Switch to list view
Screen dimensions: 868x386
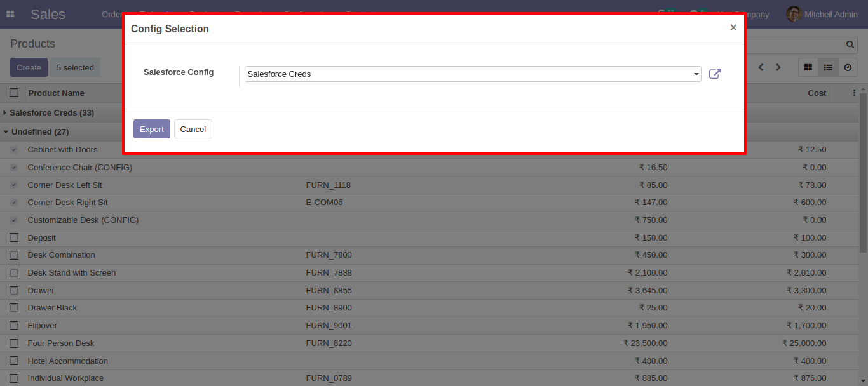(828, 67)
